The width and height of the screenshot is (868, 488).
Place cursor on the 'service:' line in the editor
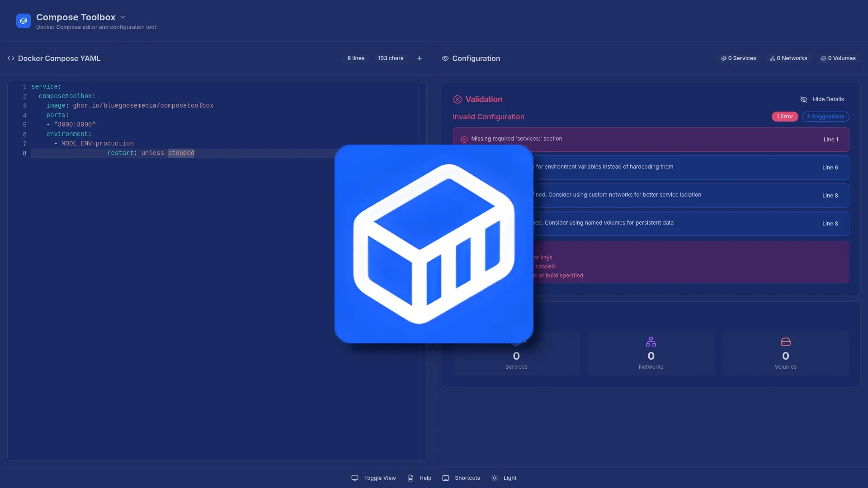click(46, 87)
